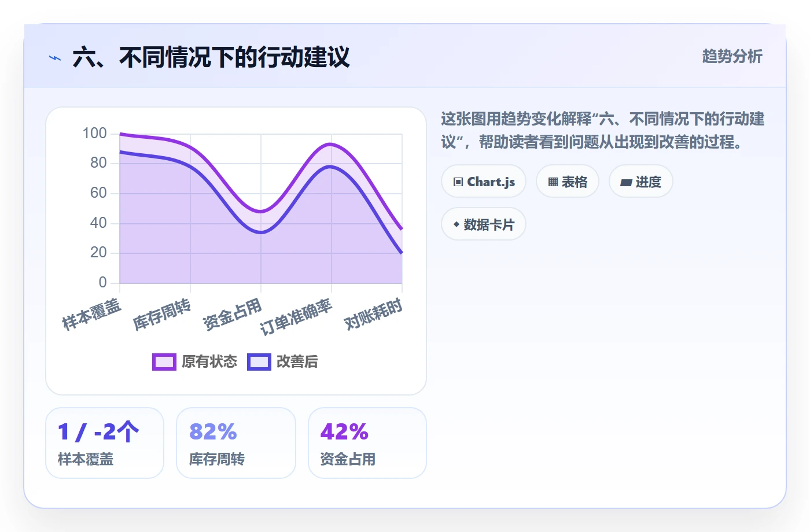Click the 订单准确率 x-axis label
The width and height of the screenshot is (810, 532).
click(296, 317)
